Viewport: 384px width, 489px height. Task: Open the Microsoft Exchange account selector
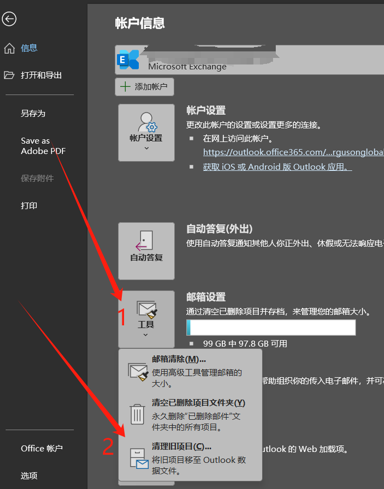click(249, 60)
